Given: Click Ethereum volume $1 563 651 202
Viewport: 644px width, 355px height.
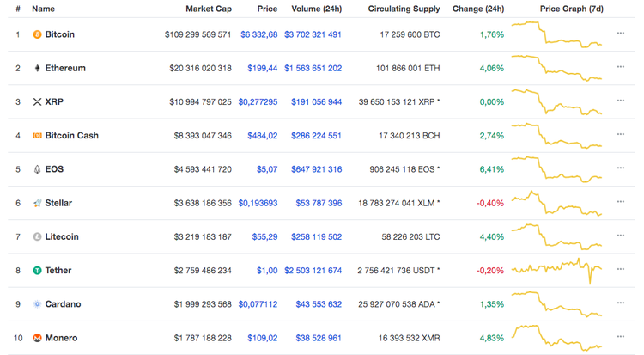Looking at the screenshot, I should click(x=313, y=68).
